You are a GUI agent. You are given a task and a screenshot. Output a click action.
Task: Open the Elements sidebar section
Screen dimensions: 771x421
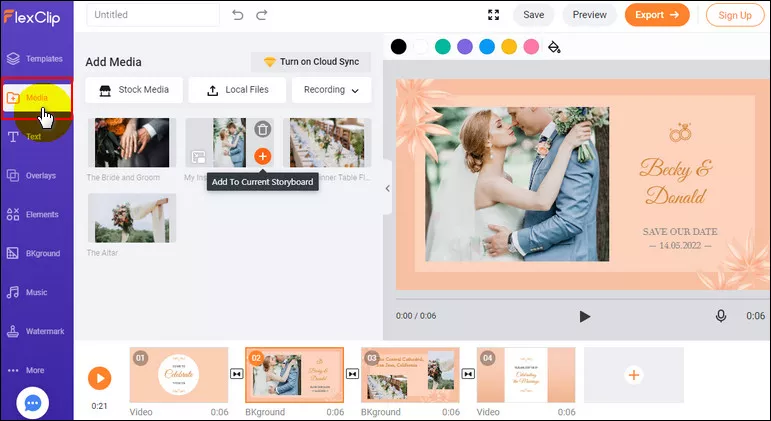(x=33, y=214)
